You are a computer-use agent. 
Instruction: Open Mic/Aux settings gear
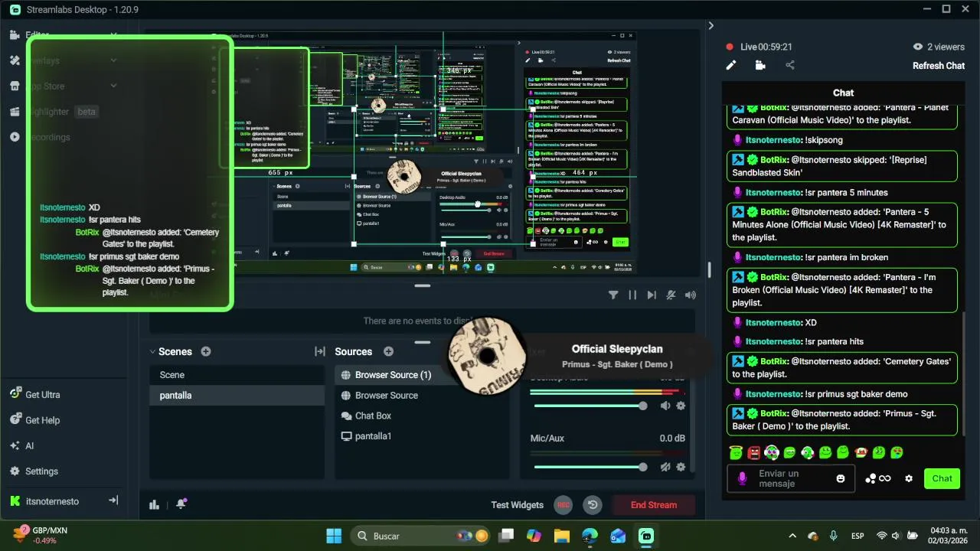pos(681,467)
